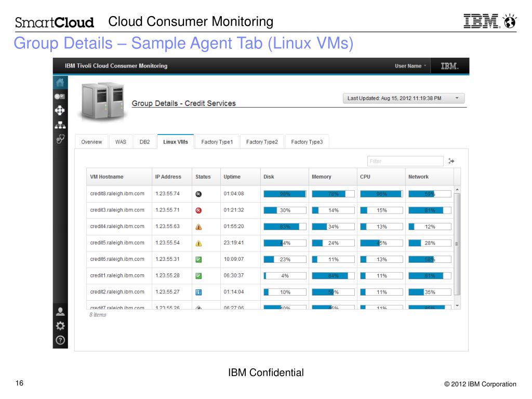The image size is (532, 399).
Task: Sort by the Network column header
Action: tap(430, 177)
